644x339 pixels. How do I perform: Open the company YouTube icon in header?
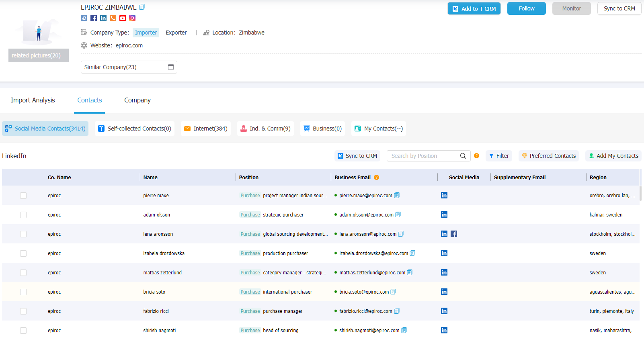pyautogui.click(x=123, y=18)
